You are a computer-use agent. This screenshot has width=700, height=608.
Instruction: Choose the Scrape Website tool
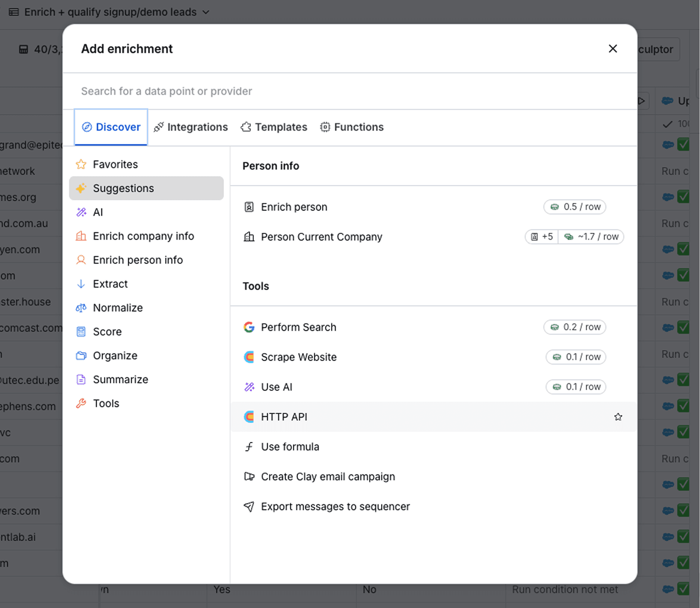coord(433,357)
